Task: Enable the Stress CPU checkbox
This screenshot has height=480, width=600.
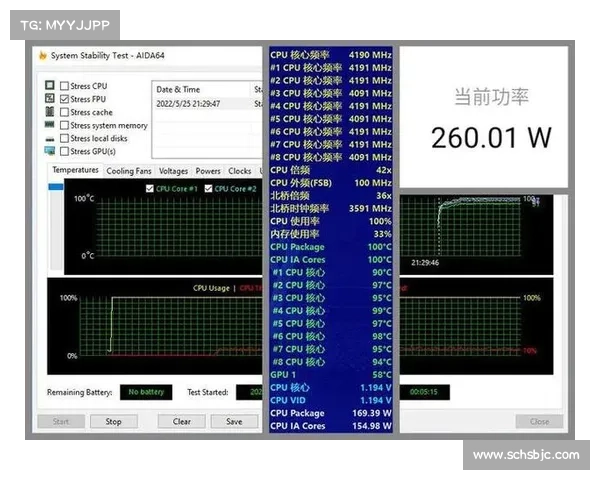Action: pos(65,86)
